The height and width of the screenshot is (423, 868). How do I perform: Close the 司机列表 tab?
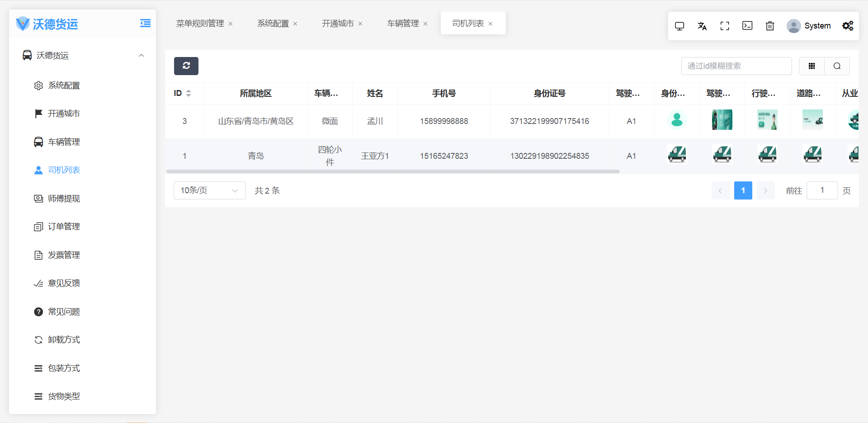pos(491,24)
